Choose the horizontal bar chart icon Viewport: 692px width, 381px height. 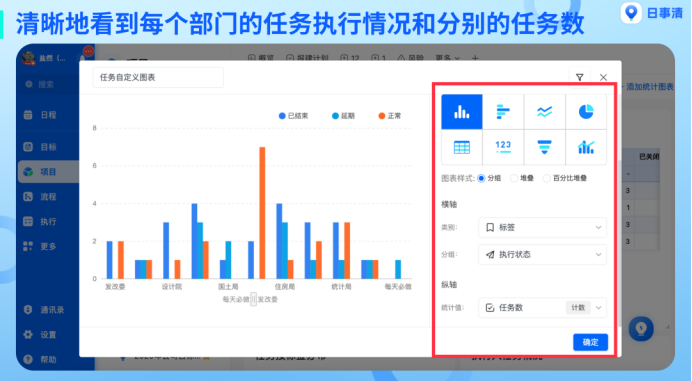(x=503, y=112)
